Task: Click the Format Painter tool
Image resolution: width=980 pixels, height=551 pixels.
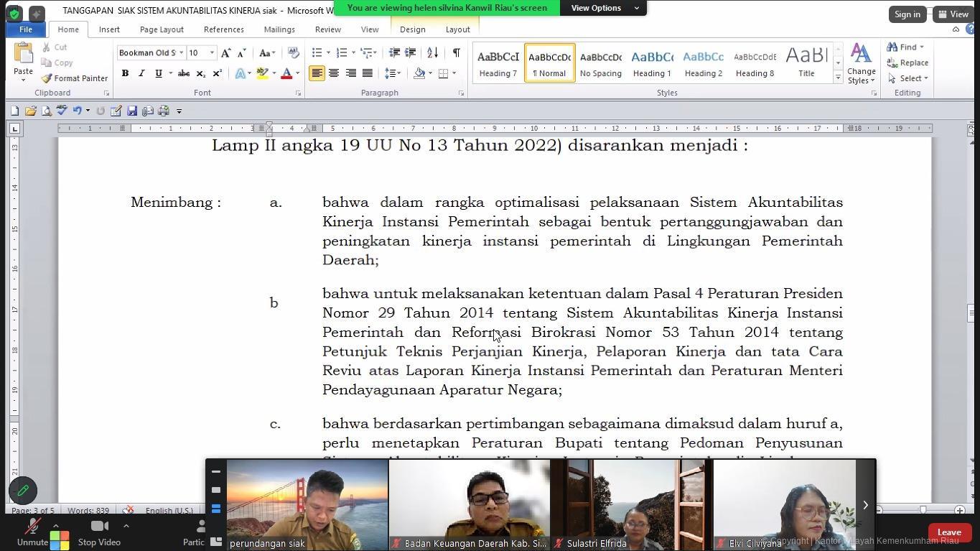Action: (x=75, y=78)
